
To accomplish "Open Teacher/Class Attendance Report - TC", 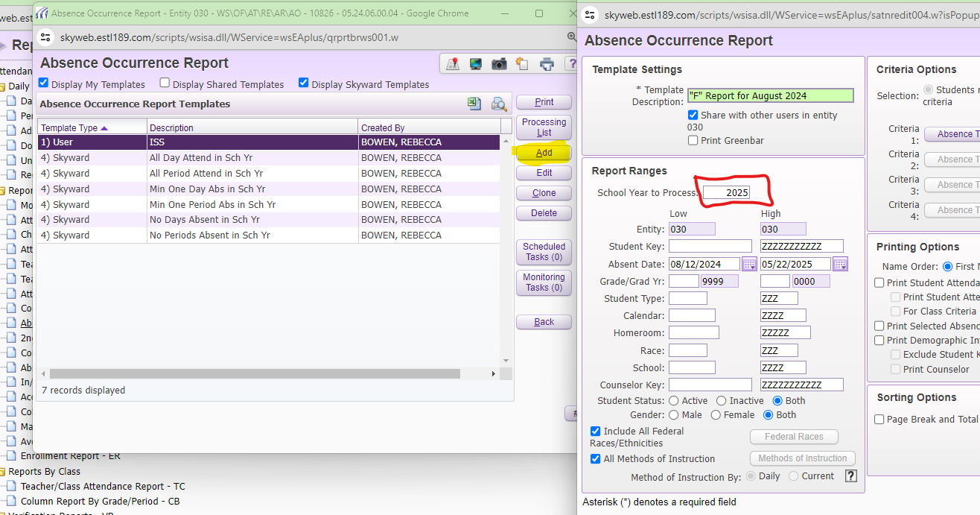I will point(103,487).
